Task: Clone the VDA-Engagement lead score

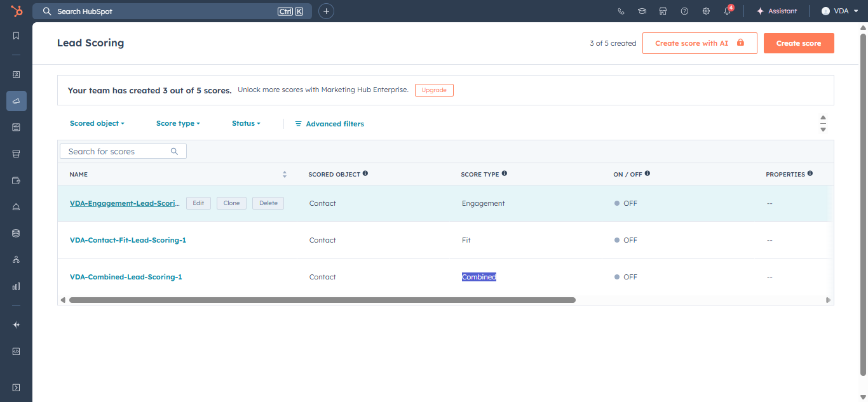Action: (x=231, y=203)
